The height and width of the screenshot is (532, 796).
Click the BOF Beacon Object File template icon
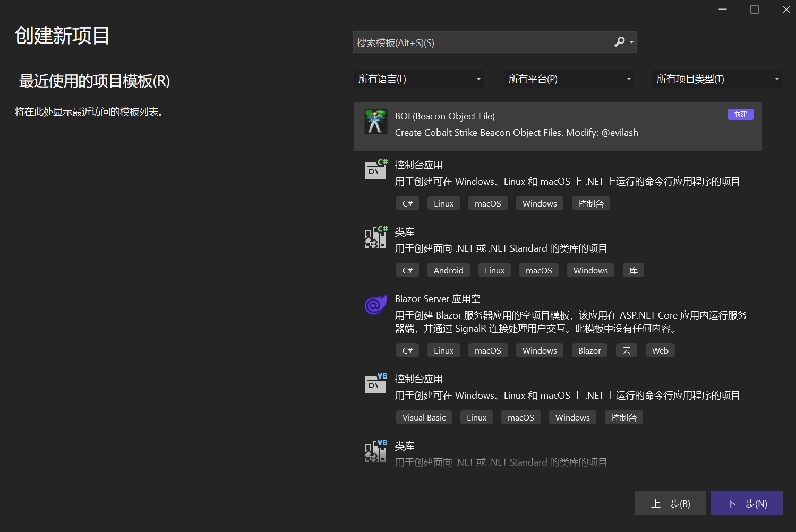[x=375, y=122]
